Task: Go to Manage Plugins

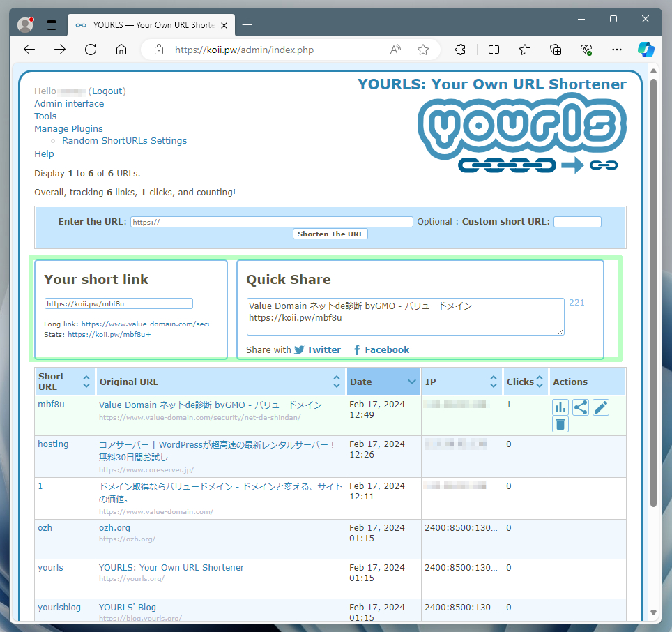Action: click(x=68, y=128)
